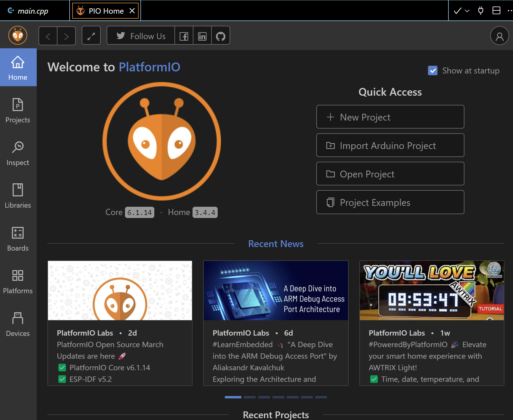Open the AWTRIX tutorial news thumbnail
The height and width of the screenshot is (420, 513).
click(x=432, y=291)
